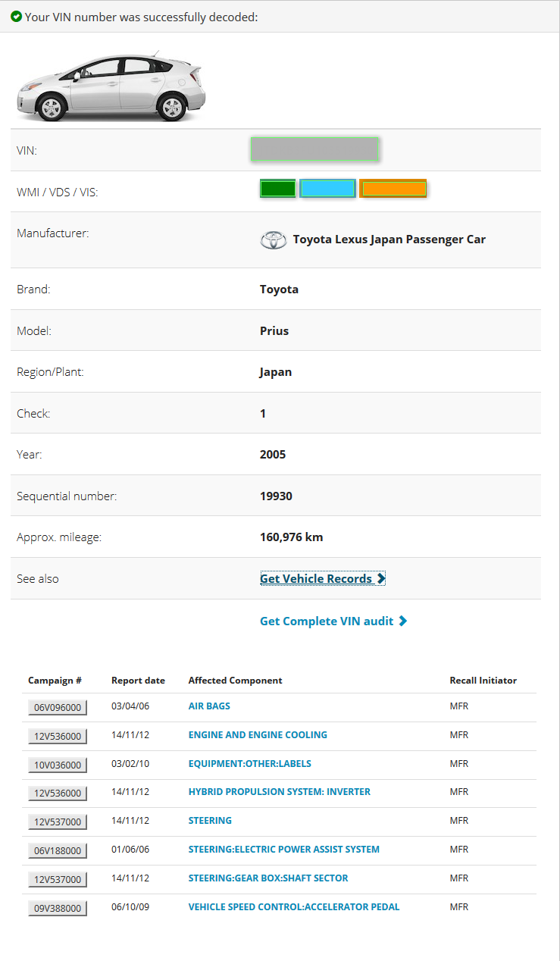Click the blurred VIN number field

(x=314, y=149)
